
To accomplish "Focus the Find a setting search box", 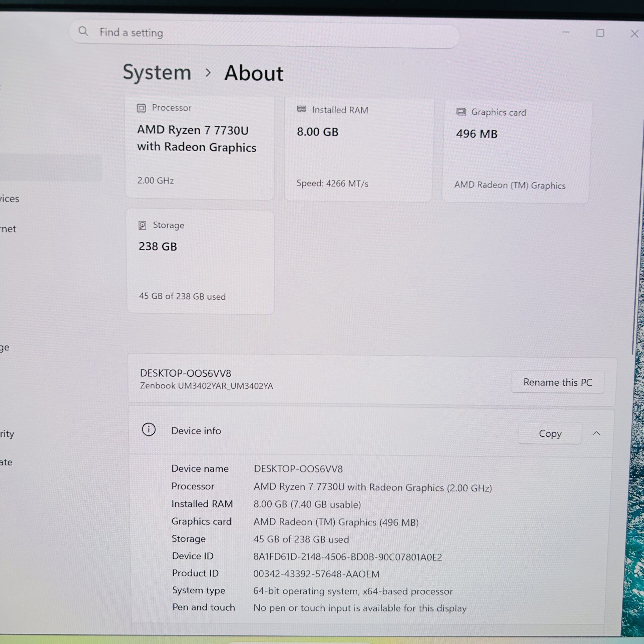I will pos(264,34).
